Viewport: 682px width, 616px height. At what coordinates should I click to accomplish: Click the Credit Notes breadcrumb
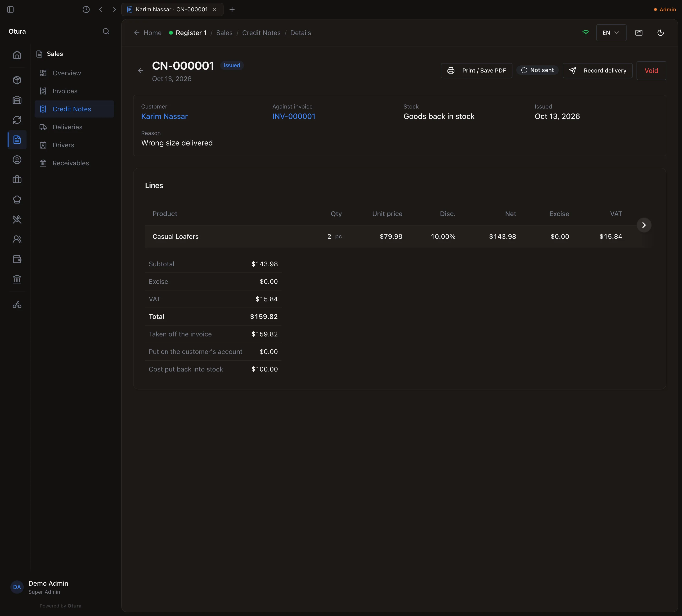pos(261,33)
